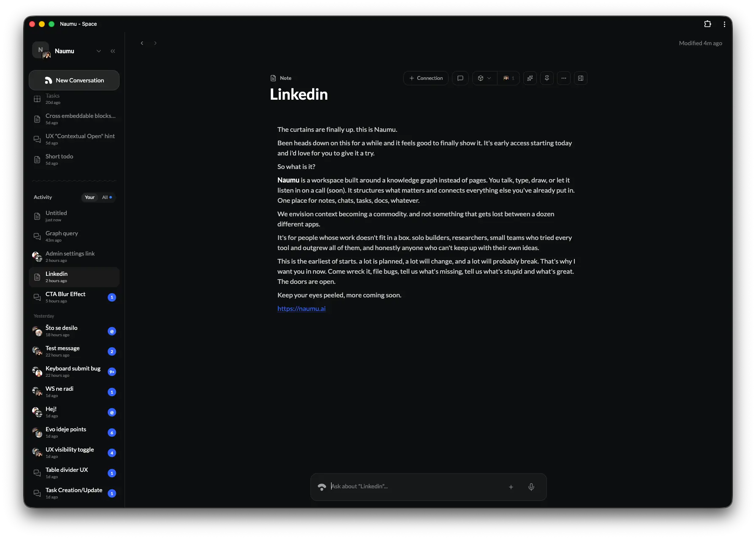Click unread badge on WS ne radi
This screenshot has height=539, width=756.
(x=112, y=392)
